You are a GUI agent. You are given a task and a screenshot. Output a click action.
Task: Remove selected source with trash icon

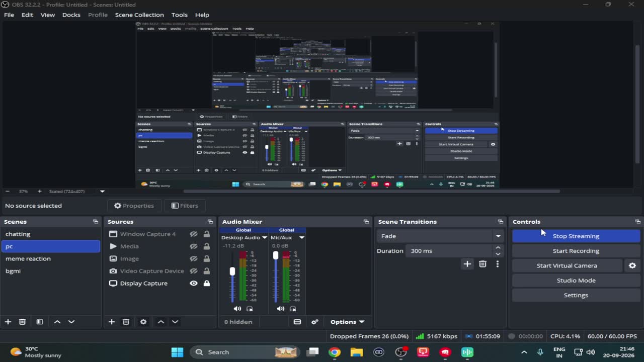point(126,322)
